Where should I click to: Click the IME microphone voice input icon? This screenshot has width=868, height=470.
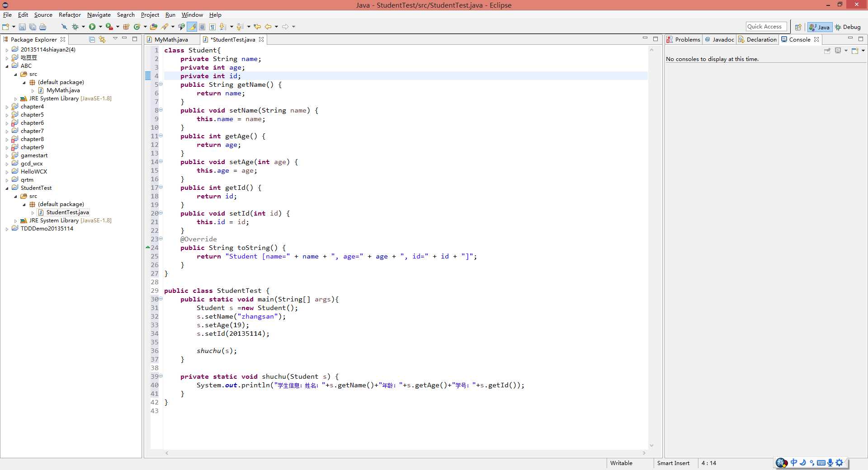[830, 463]
